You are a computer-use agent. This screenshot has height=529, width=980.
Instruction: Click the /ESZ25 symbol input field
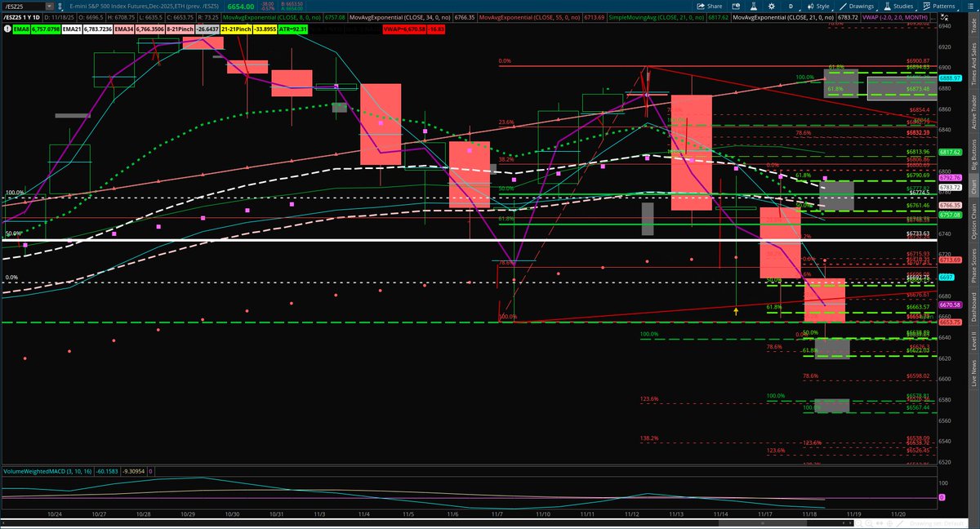tap(23, 7)
